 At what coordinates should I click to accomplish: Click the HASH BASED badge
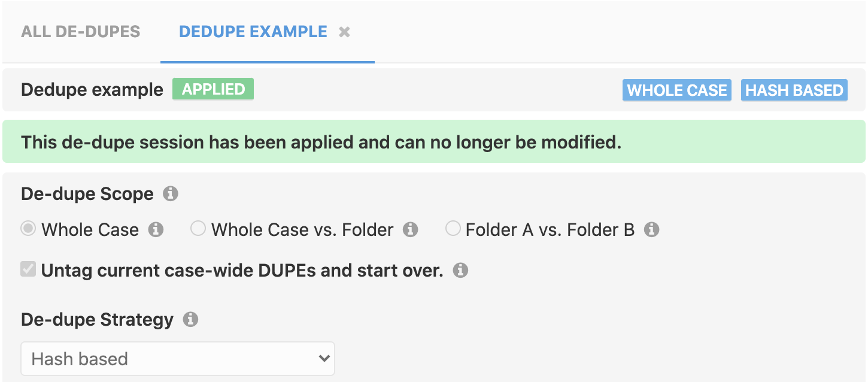(794, 90)
